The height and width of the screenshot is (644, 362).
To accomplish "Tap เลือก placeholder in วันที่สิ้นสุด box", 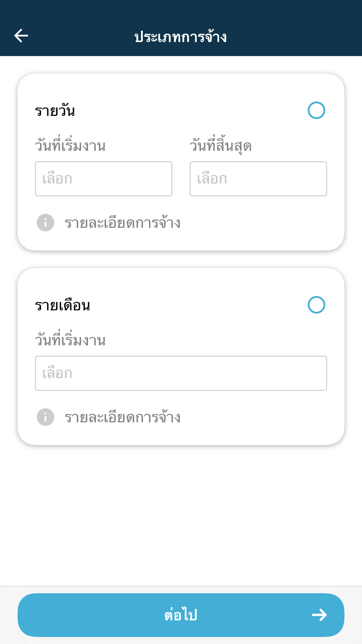I will [x=212, y=179].
